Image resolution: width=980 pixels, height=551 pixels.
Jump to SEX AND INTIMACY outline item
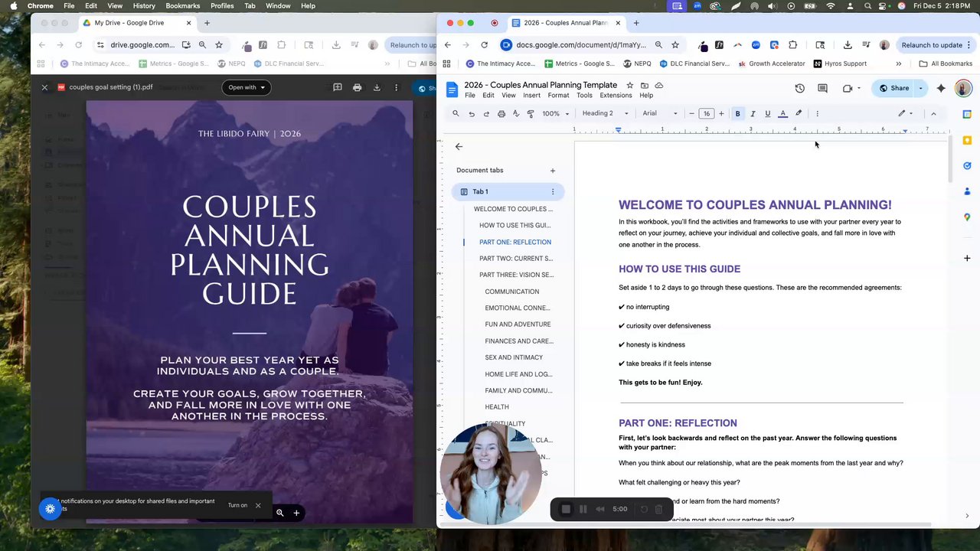[514, 357]
